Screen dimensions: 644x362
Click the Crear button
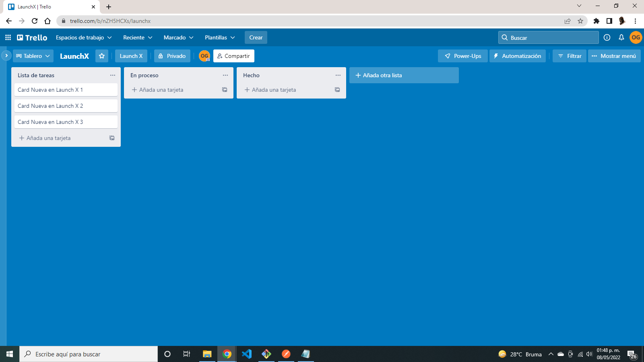pos(256,37)
